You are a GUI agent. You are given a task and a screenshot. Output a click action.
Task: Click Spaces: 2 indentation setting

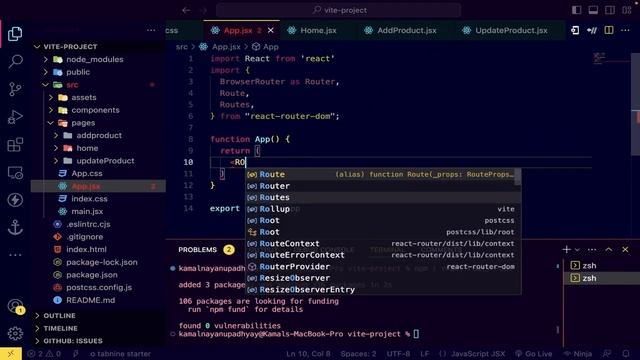[358, 354]
